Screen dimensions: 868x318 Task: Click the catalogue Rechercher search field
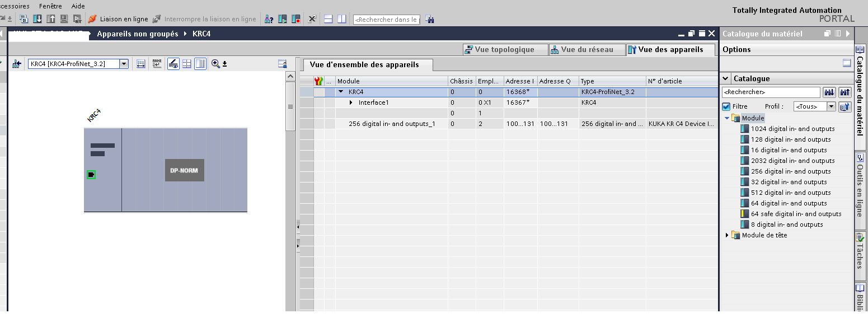point(771,92)
